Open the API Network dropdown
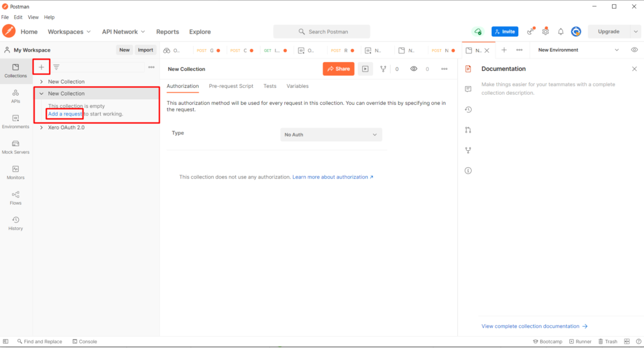 123,31
